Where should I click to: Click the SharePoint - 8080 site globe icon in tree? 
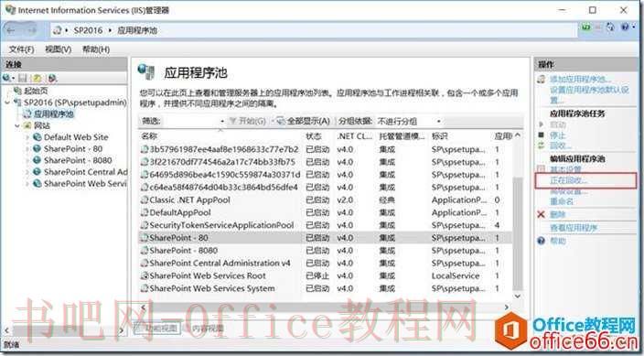coord(38,160)
